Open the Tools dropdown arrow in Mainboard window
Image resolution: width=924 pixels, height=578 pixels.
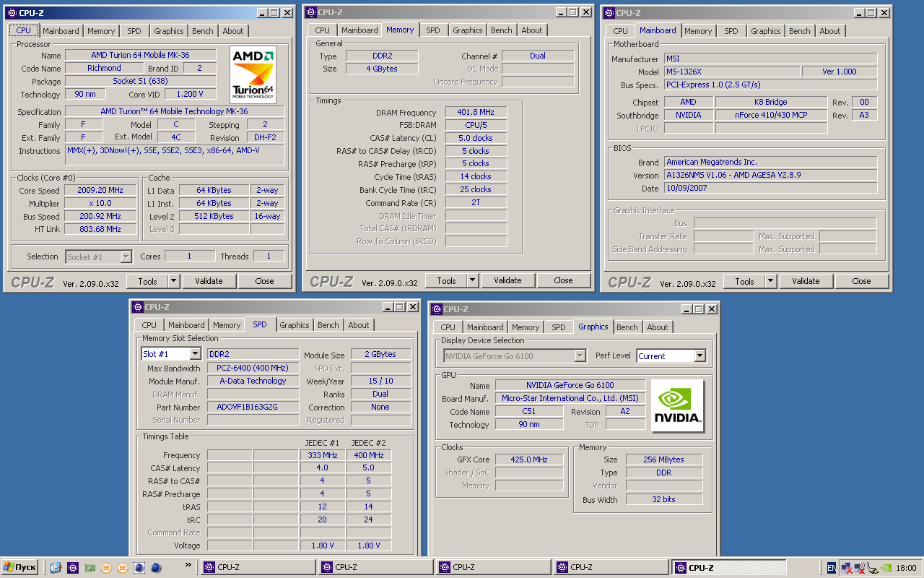point(771,281)
